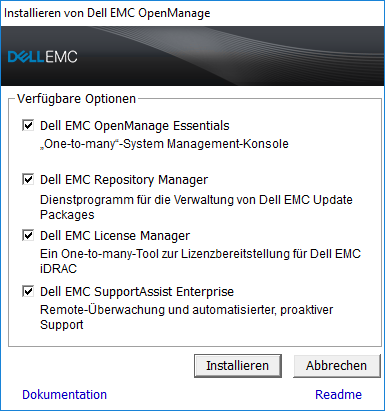
Task: Click the 'Dell EMC OpenManage Essentials' label text
Action: pyautogui.click(x=135, y=126)
